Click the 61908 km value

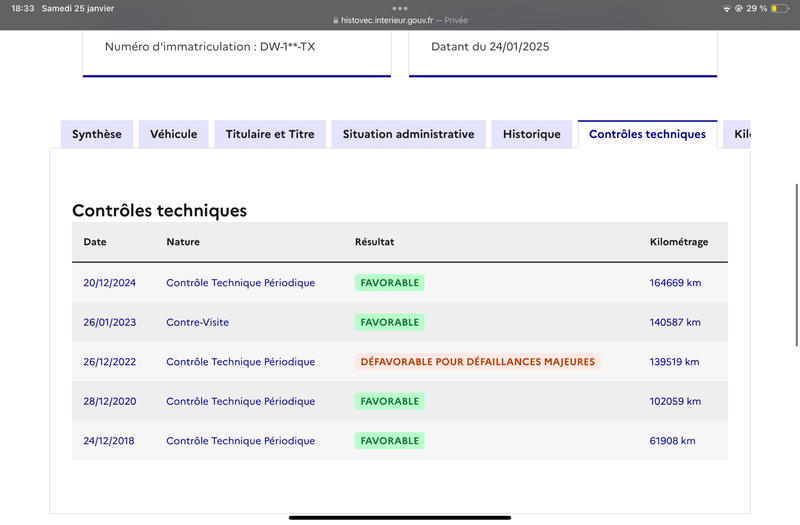point(672,441)
